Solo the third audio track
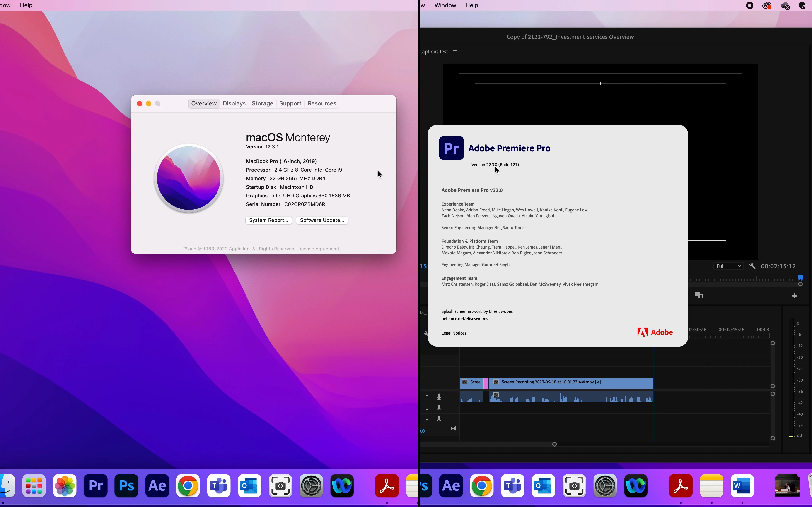The height and width of the screenshot is (507, 812). 427,419
